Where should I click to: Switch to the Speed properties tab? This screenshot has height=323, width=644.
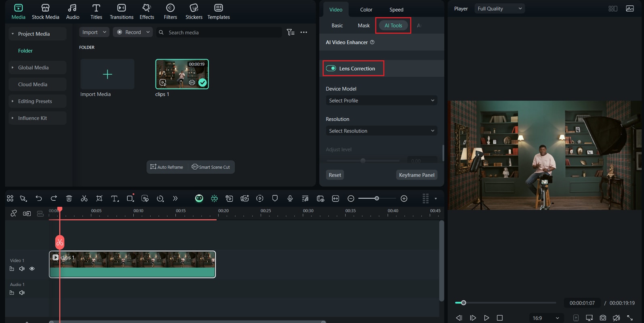tap(396, 9)
